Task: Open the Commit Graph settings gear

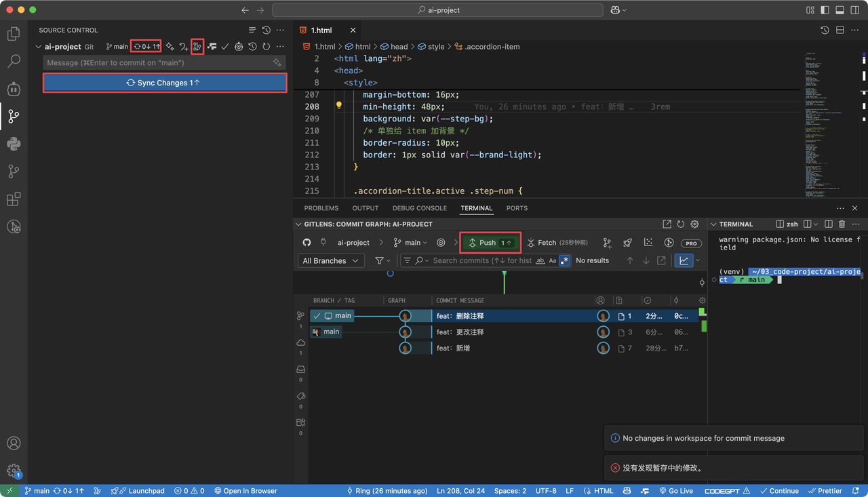Action: click(x=694, y=224)
